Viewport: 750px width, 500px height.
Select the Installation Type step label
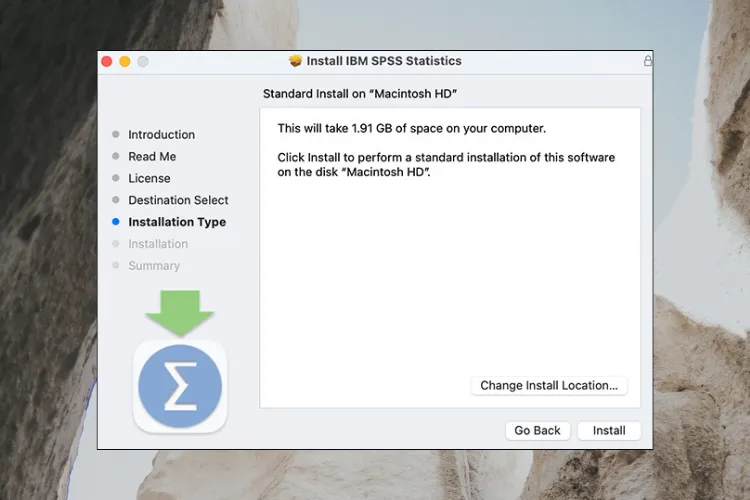pyautogui.click(x=177, y=222)
